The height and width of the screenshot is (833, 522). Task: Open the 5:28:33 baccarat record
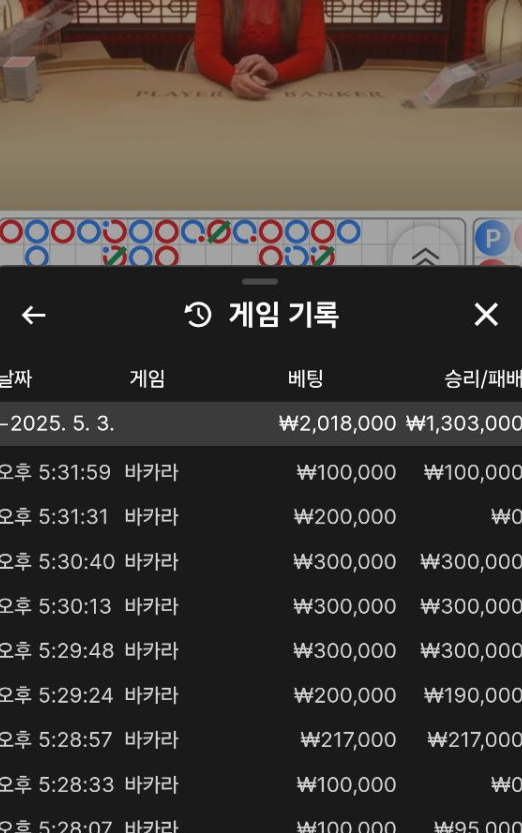click(x=261, y=785)
